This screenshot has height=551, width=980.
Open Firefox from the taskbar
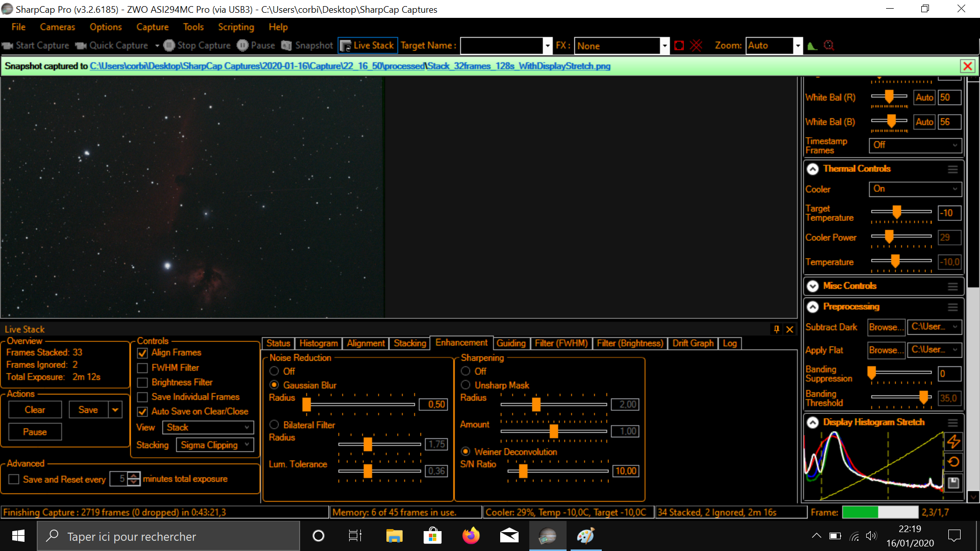471,536
